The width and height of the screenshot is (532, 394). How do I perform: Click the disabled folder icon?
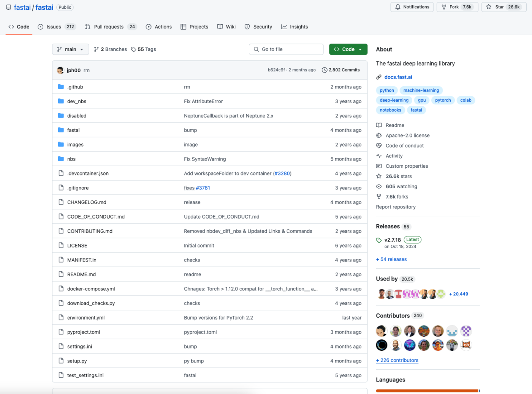pyautogui.click(x=61, y=116)
